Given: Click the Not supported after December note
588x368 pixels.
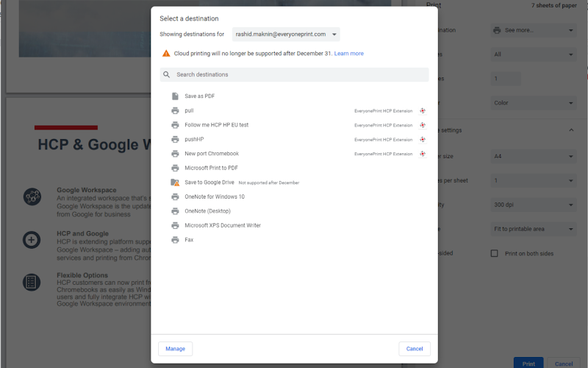Looking at the screenshot, I should coord(269,183).
